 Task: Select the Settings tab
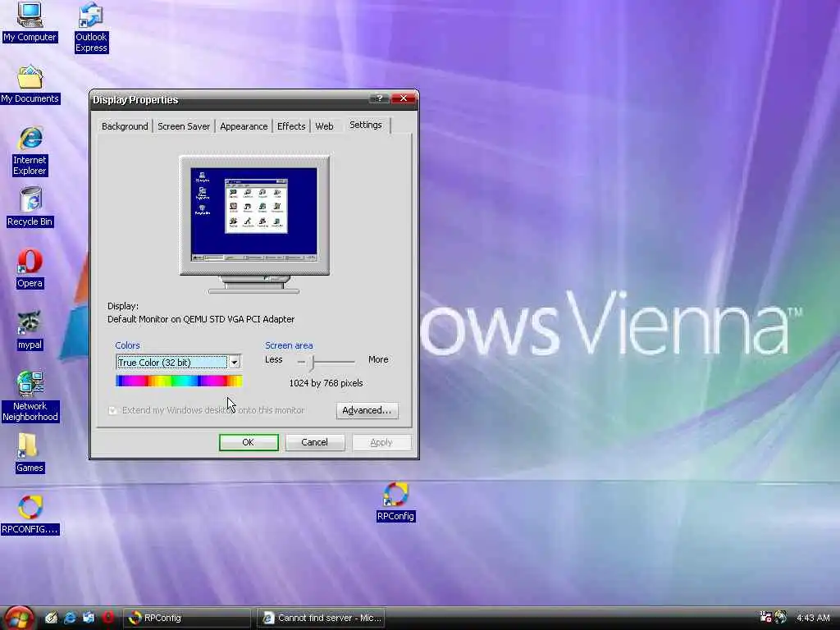366,125
